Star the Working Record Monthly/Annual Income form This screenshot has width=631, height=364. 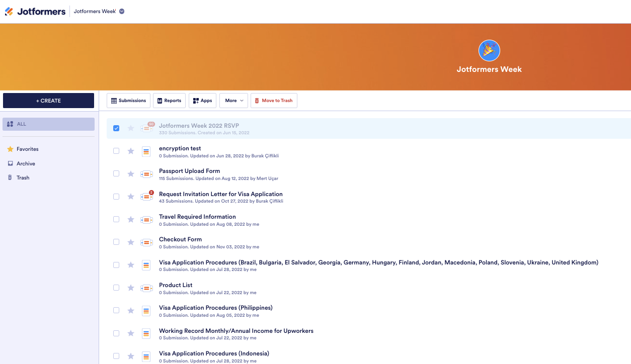(131, 333)
